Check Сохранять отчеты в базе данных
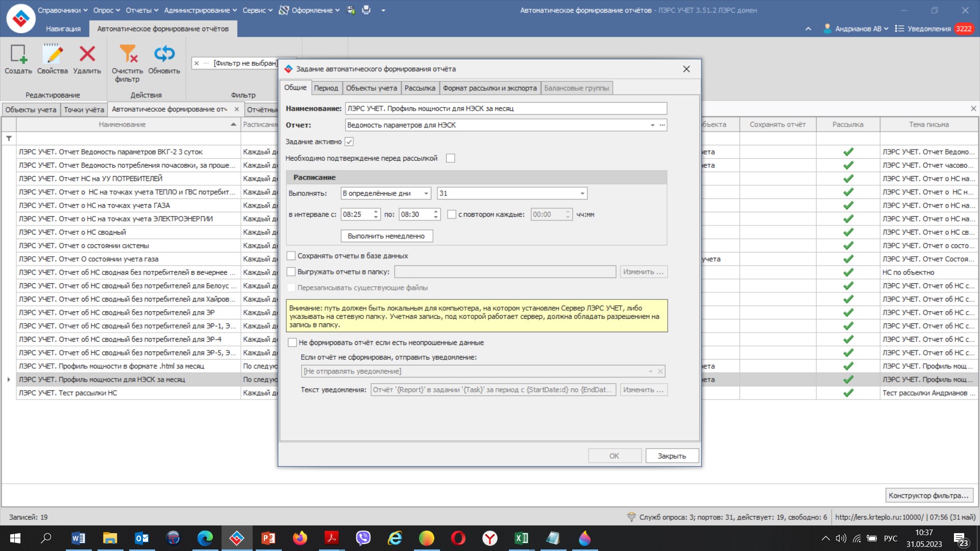 (x=291, y=256)
